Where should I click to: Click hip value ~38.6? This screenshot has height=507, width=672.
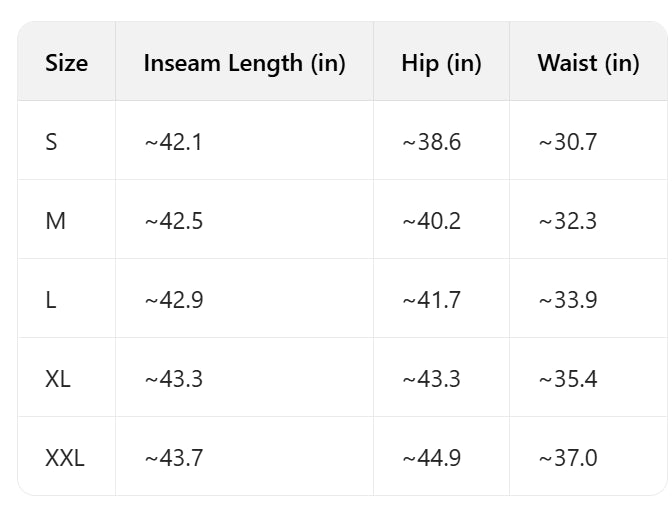coord(431,142)
